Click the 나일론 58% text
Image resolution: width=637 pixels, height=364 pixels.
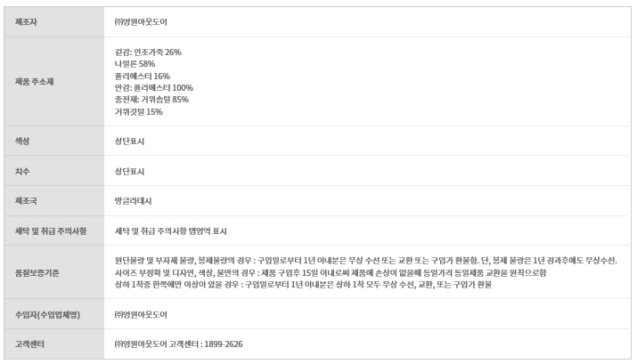(135, 64)
